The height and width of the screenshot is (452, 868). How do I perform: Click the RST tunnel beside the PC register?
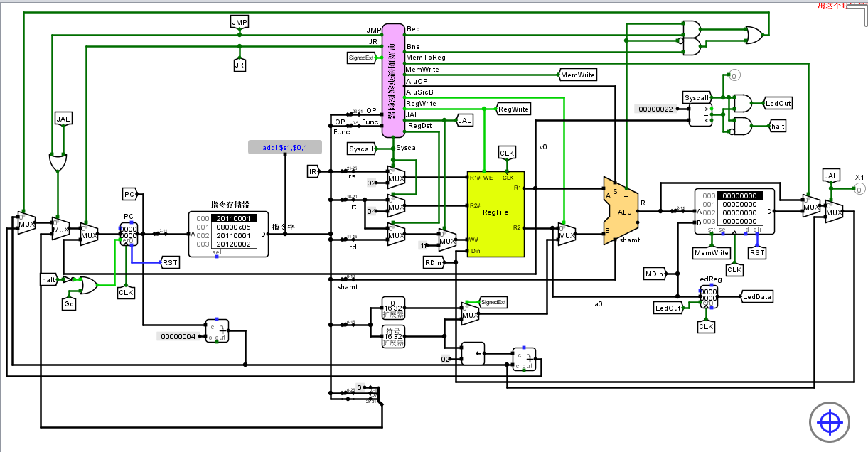click(x=170, y=262)
